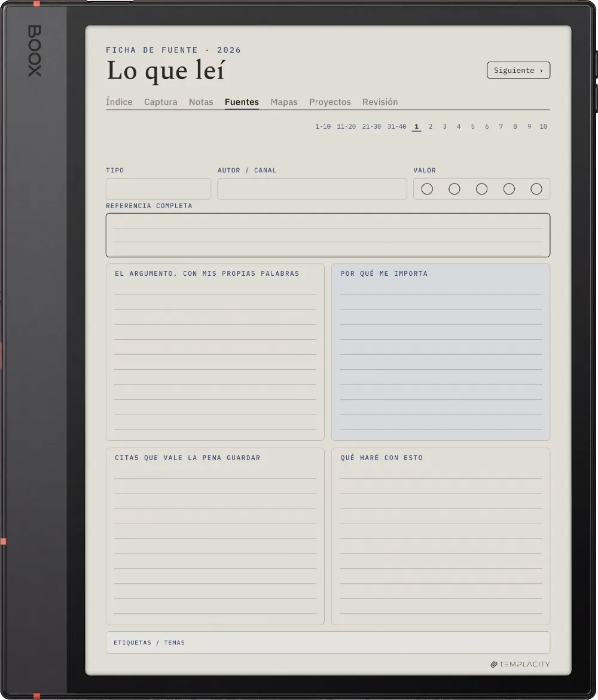Mark the fifth Valor rating circle
598x700 pixels.
click(536, 189)
